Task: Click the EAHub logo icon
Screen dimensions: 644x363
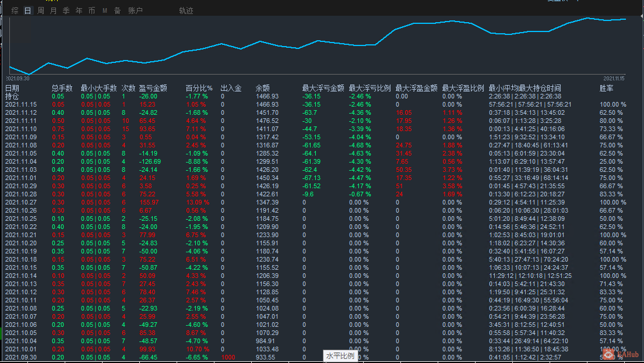Action: click(x=609, y=354)
